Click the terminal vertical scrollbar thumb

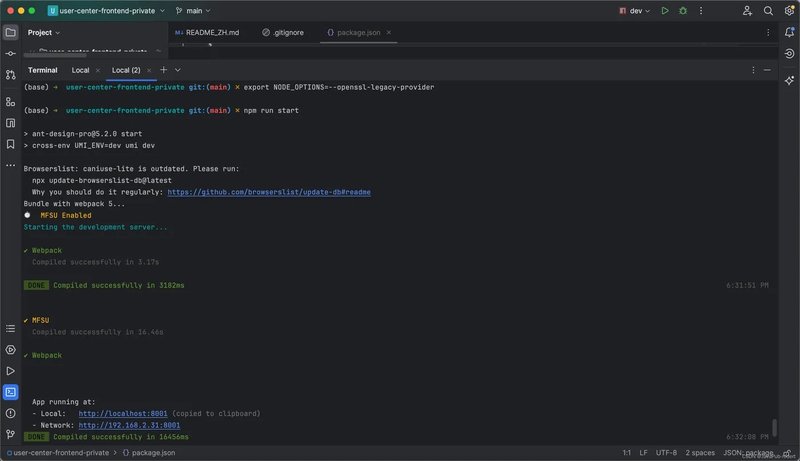click(x=774, y=428)
